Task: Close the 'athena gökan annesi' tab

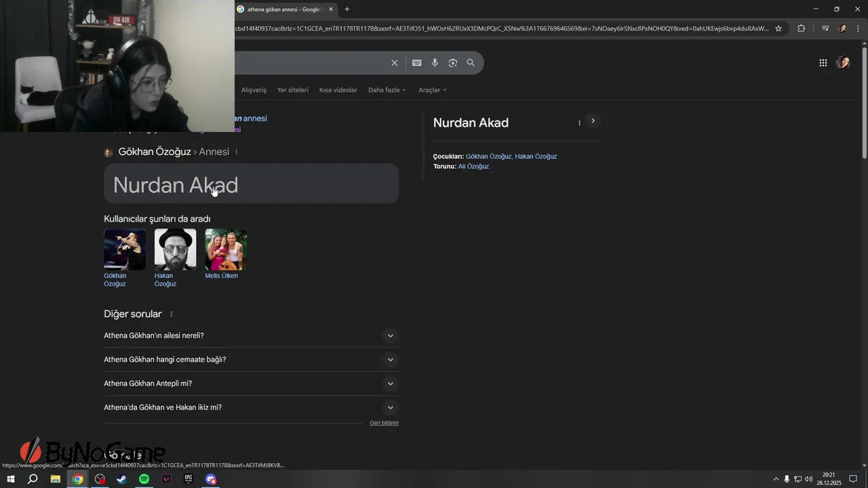Action: click(x=331, y=9)
